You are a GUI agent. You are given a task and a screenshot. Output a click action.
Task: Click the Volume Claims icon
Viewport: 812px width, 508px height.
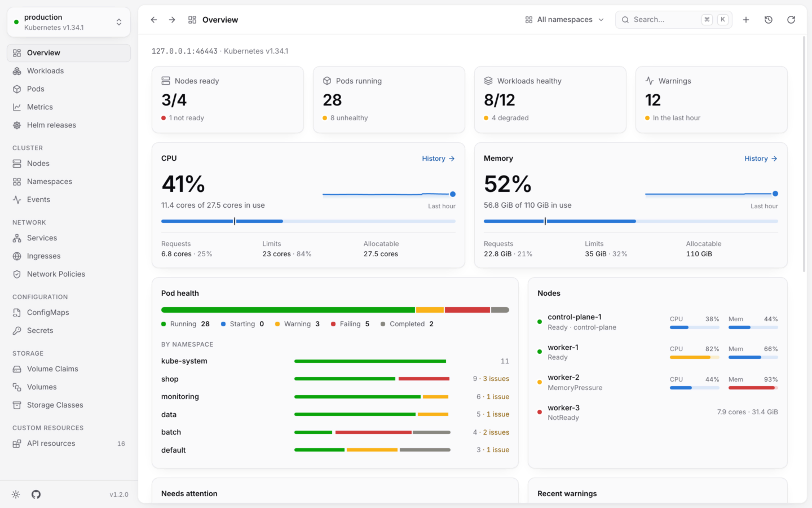(x=17, y=369)
